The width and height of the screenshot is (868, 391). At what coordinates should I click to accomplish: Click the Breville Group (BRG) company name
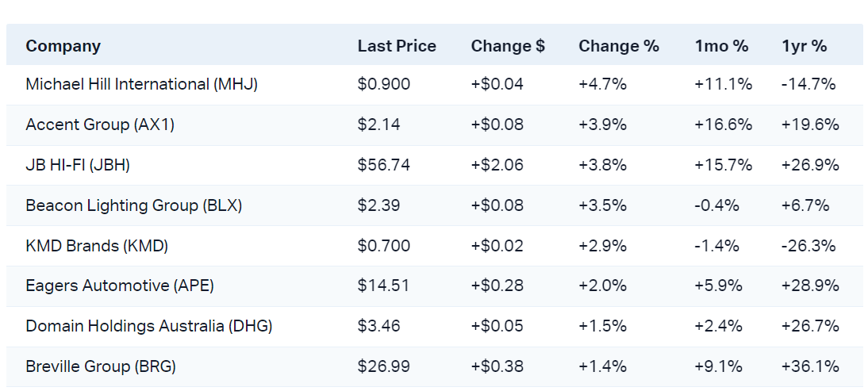(101, 366)
